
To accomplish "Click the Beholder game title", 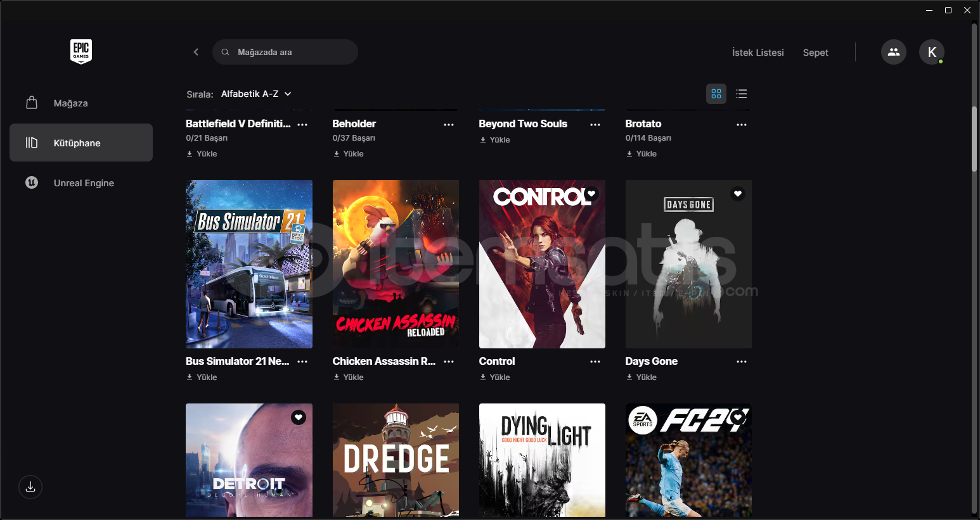I will (354, 124).
